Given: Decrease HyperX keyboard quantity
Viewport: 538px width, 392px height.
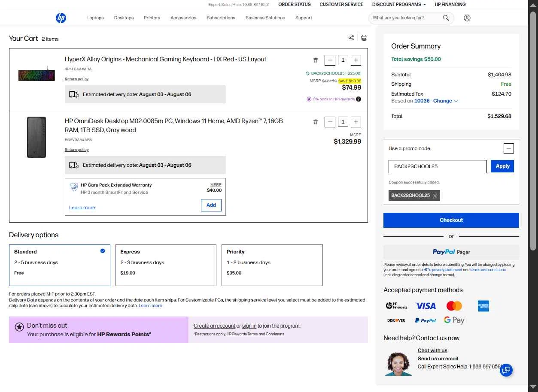Looking at the screenshot, I should tap(330, 60).
